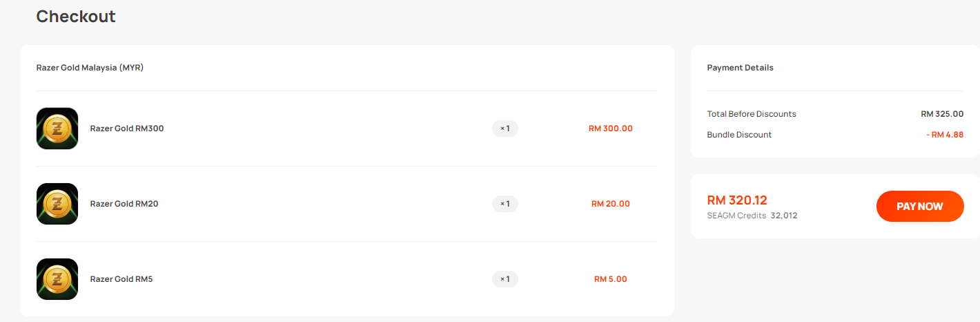Click the Razer Gold RM300 product icon
The height and width of the screenshot is (322, 980).
point(57,129)
